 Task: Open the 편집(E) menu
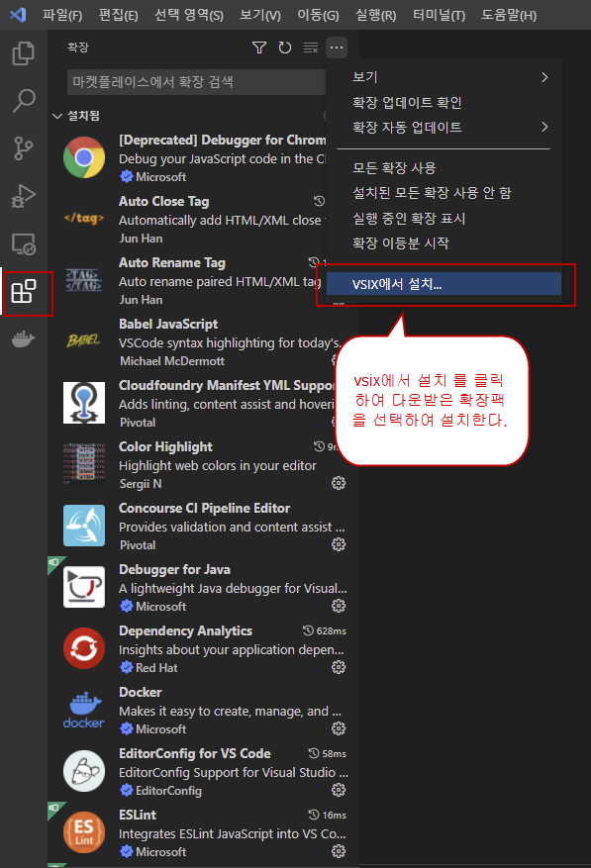click(118, 15)
